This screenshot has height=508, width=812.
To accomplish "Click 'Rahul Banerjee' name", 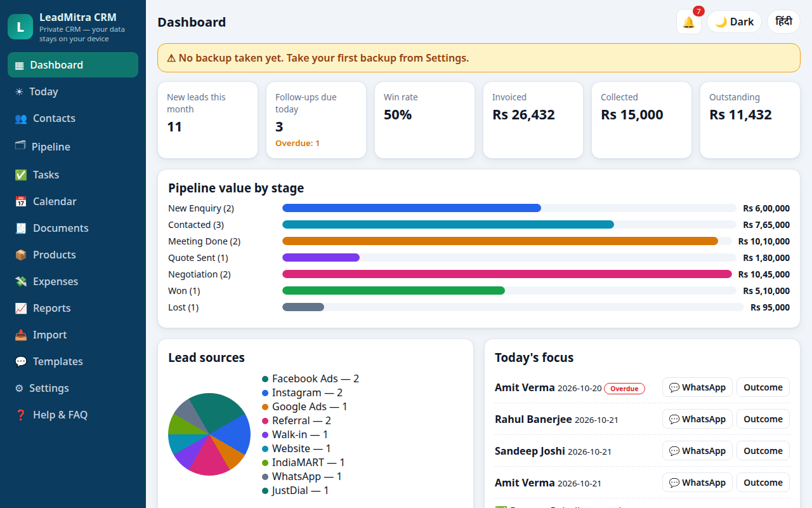I will click(x=534, y=419).
